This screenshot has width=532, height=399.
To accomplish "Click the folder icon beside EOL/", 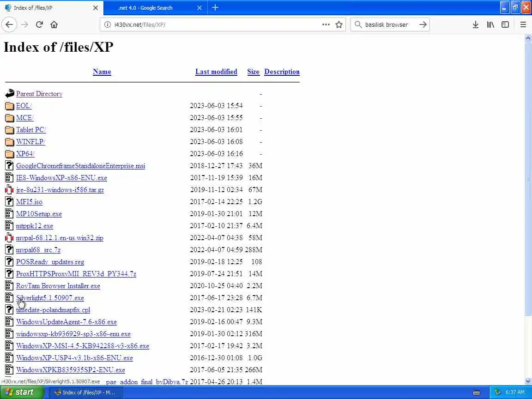I will click(10, 106).
